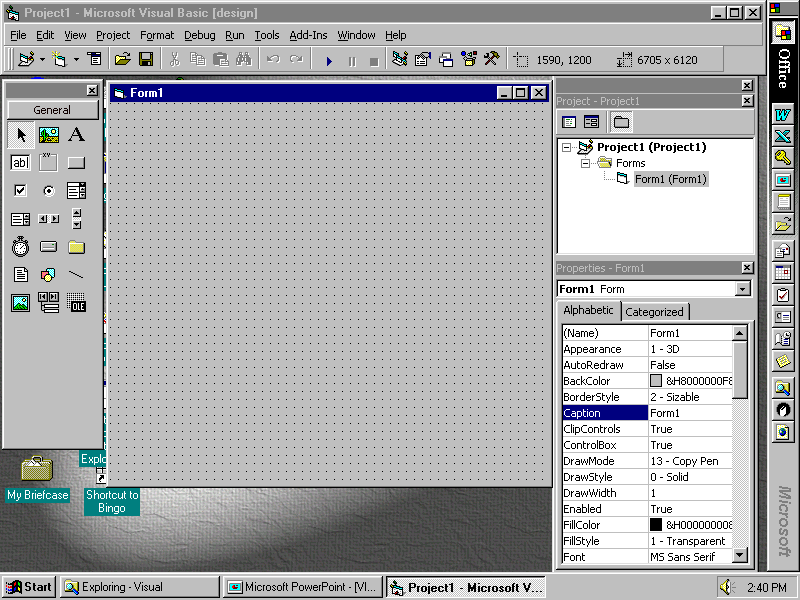
Task: Open the Project menu
Action: (113, 35)
